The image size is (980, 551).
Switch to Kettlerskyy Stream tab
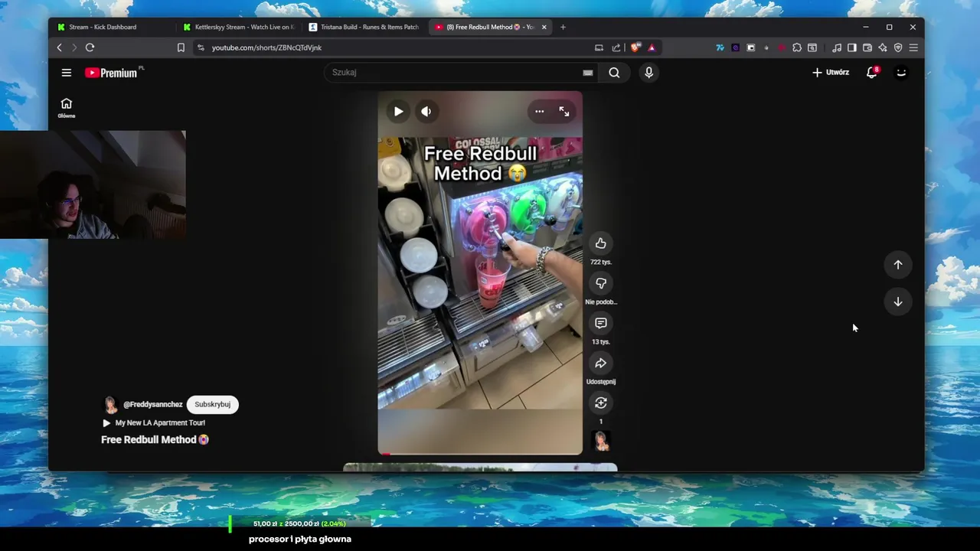pos(240,27)
